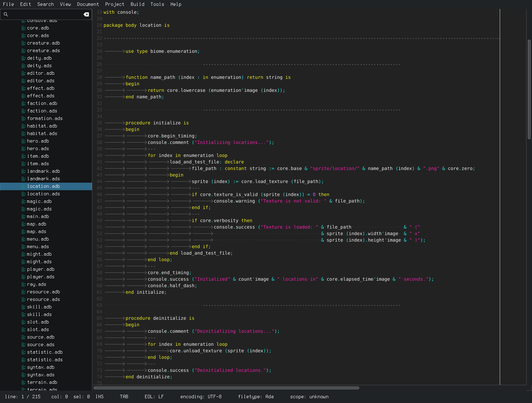Click the file icon next to map.adb
532x403 pixels.
click(x=24, y=224)
